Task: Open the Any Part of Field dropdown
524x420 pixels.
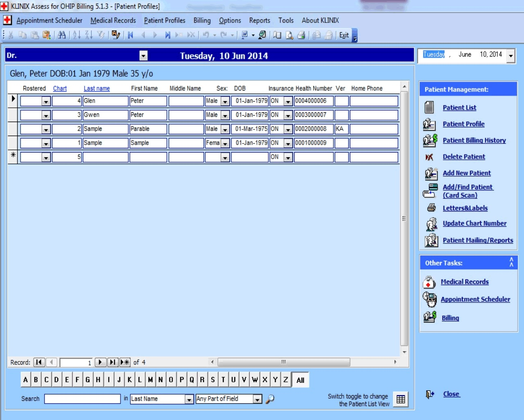Action: [257, 399]
